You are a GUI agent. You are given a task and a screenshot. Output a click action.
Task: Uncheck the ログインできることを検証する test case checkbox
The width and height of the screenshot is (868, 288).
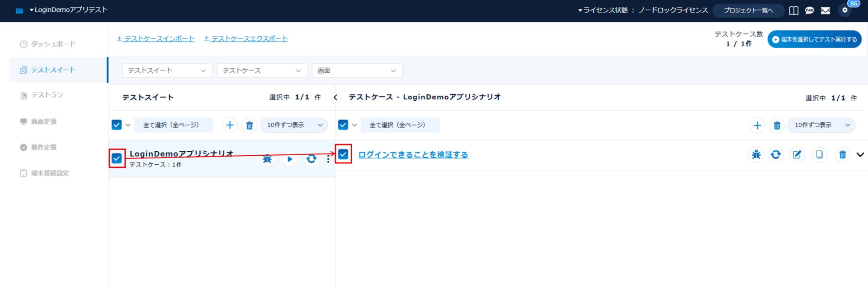pyautogui.click(x=343, y=154)
